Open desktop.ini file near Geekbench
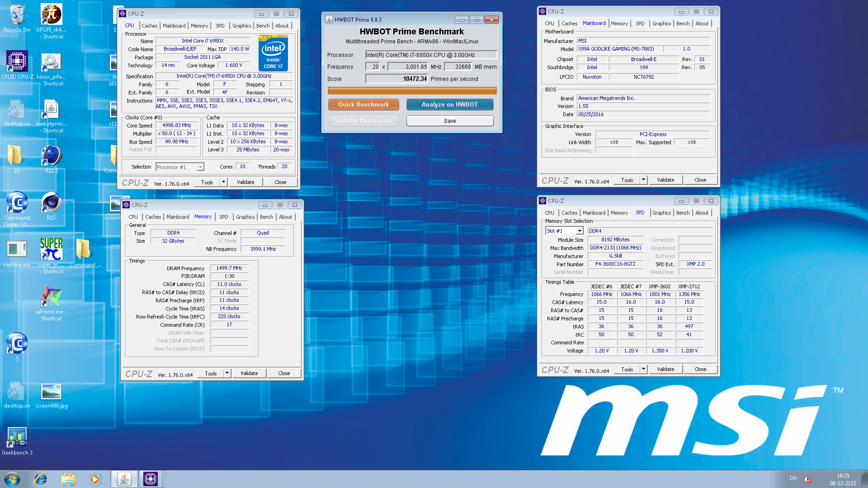Screen dimensions: 868x488 click(17, 395)
